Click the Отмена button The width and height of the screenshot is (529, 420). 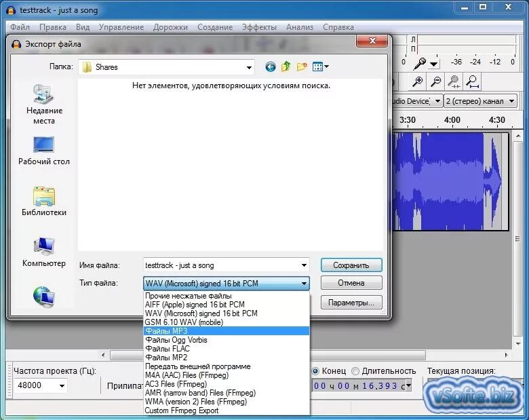pos(351,283)
